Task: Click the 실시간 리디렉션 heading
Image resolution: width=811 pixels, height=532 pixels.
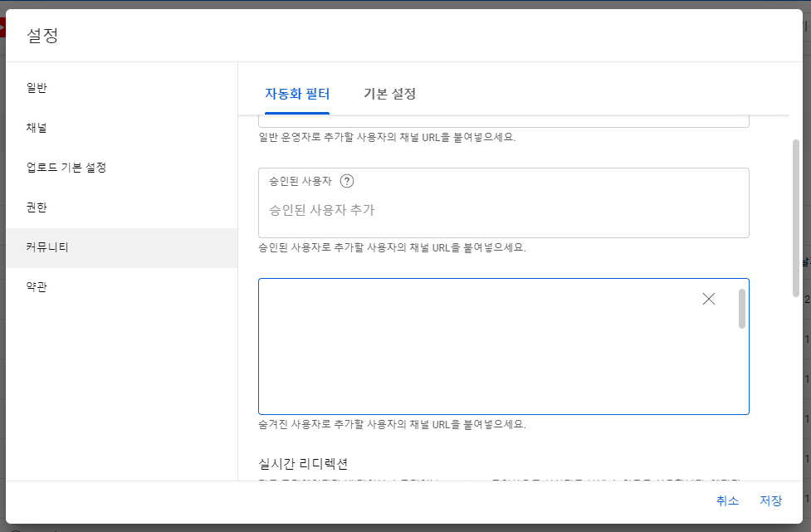Action: (x=309, y=463)
